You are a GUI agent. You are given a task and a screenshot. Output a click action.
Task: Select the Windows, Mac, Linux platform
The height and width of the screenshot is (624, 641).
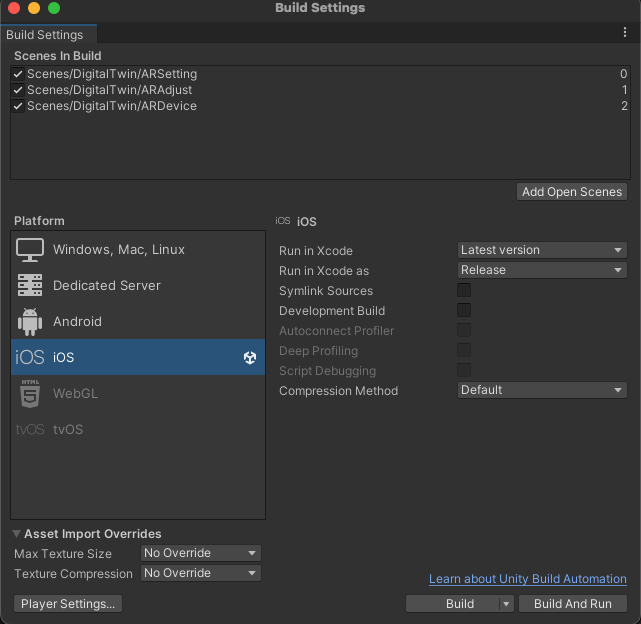(x=138, y=249)
